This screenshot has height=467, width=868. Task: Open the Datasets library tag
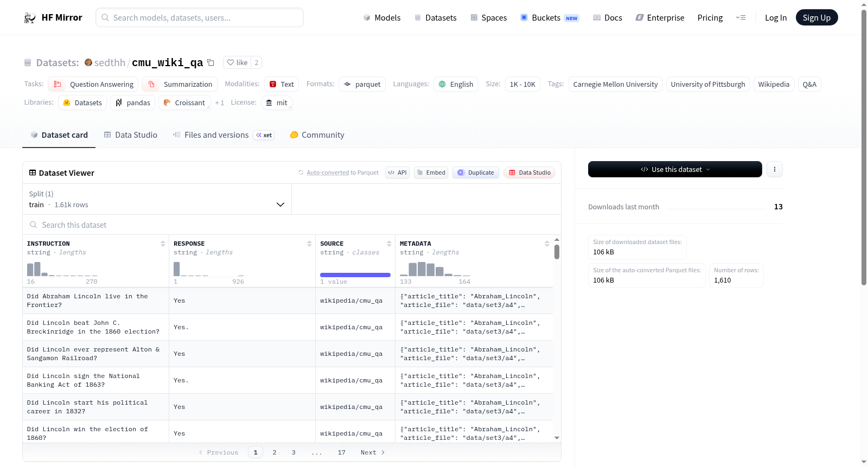click(x=82, y=103)
